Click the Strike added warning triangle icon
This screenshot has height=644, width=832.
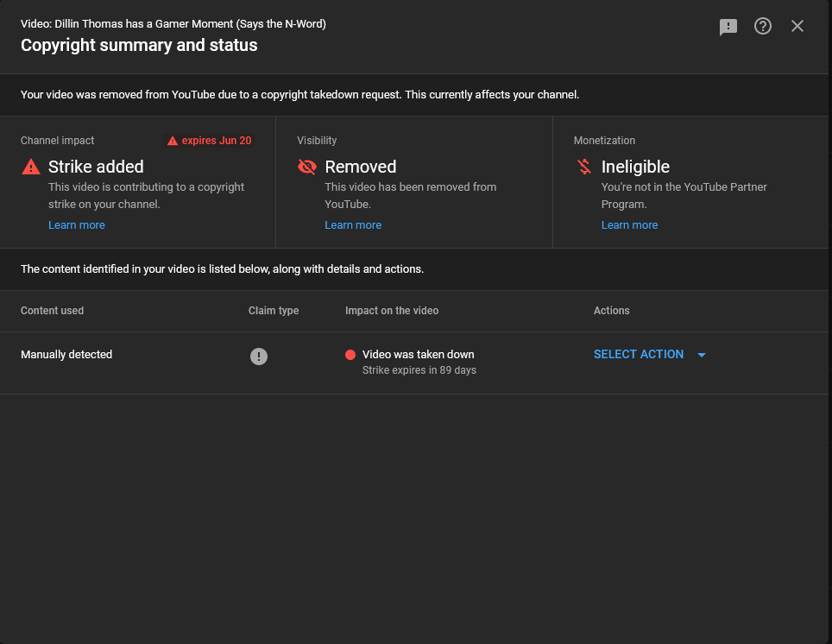tap(31, 167)
